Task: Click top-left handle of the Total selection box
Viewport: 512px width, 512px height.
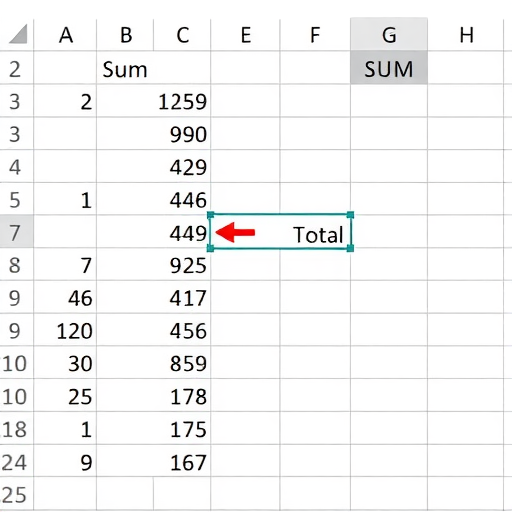Action: pos(211,215)
